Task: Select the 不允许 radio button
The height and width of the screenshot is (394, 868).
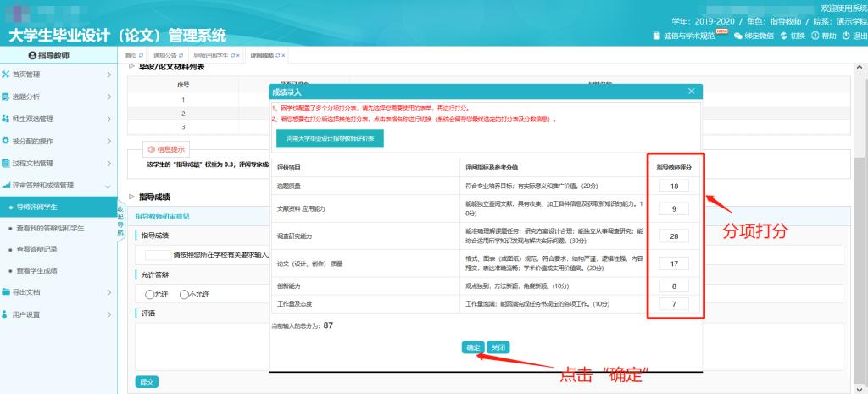Action: [x=183, y=294]
